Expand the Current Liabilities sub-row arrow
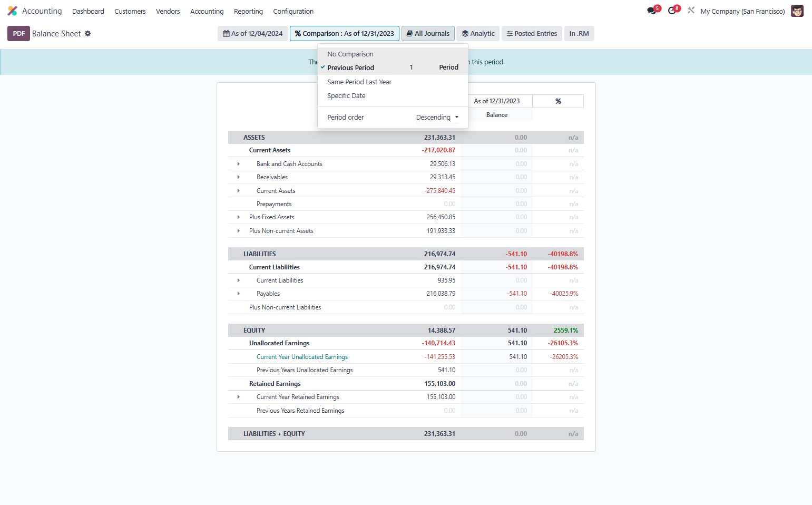Viewport: 812px width, 505px height. click(x=239, y=280)
